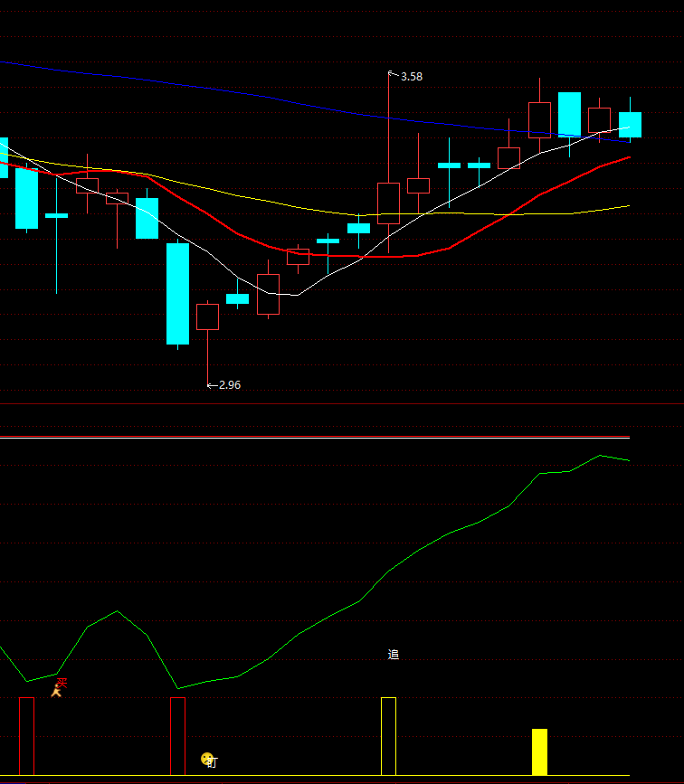684x784 pixels.
Task: Click the white 追 signal label
Action: click(394, 655)
